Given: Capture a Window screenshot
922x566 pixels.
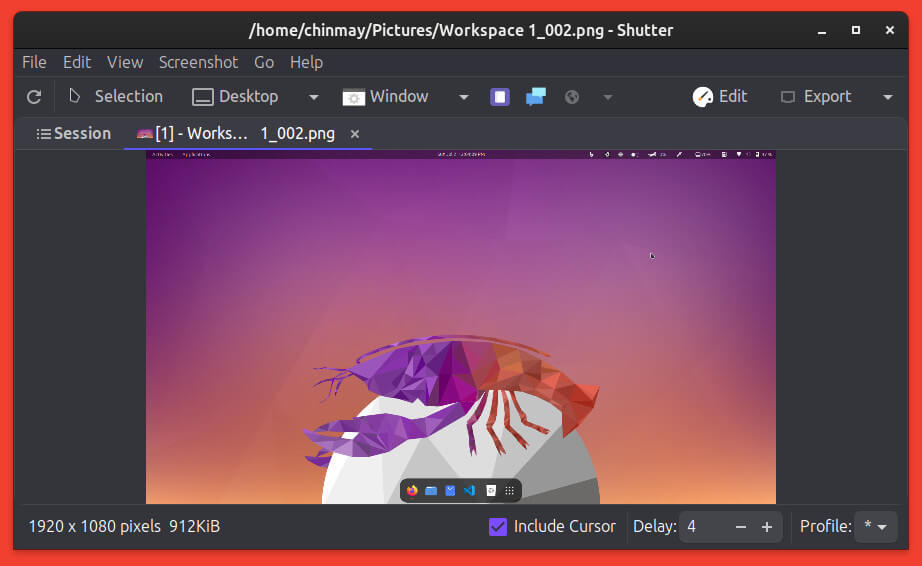Looking at the screenshot, I should tap(386, 96).
